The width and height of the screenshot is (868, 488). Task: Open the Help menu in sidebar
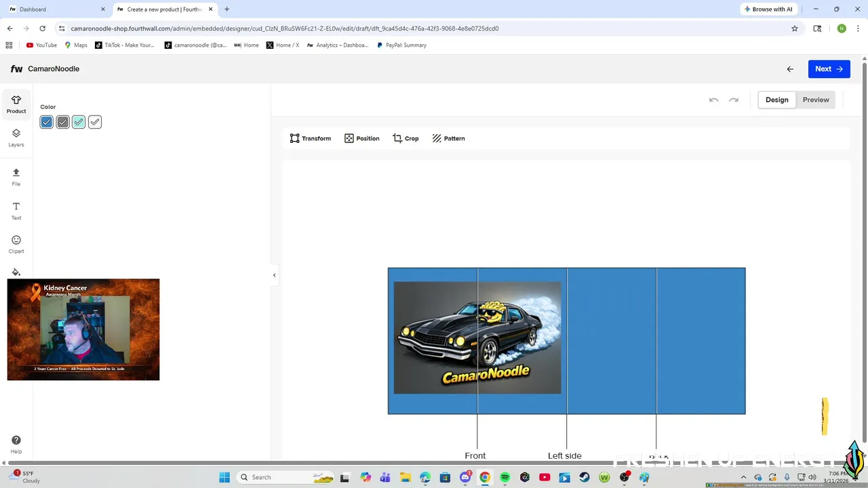pyautogui.click(x=16, y=445)
